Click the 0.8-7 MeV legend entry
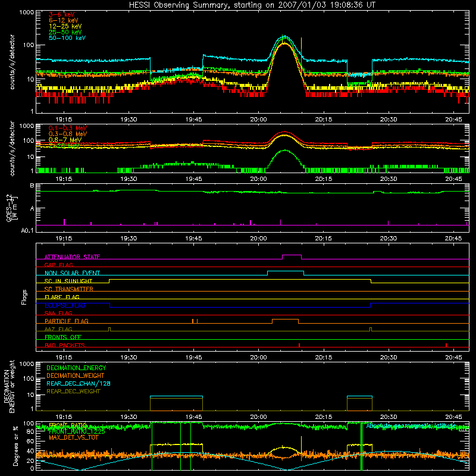The width and height of the screenshot is (476, 476). click(x=65, y=140)
